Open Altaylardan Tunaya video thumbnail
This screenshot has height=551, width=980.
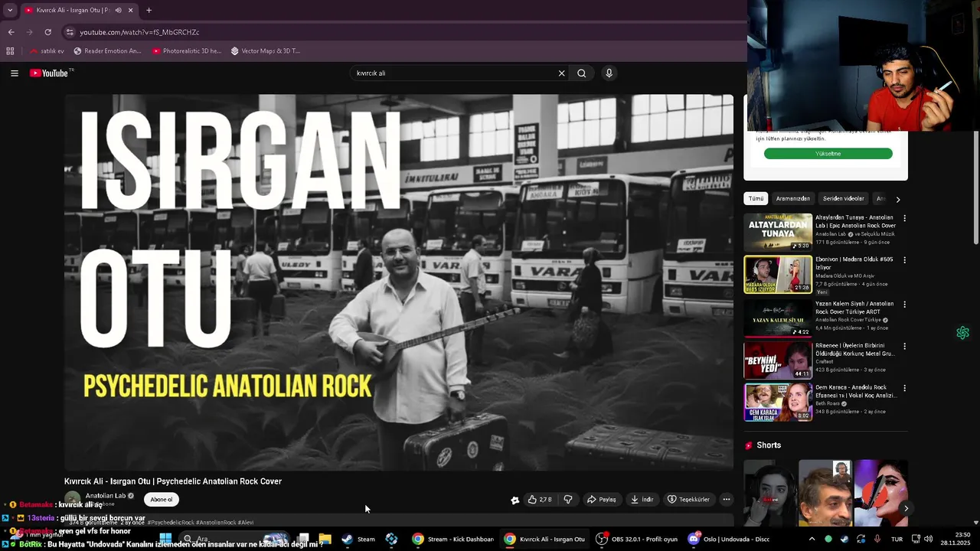click(x=778, y=233)
